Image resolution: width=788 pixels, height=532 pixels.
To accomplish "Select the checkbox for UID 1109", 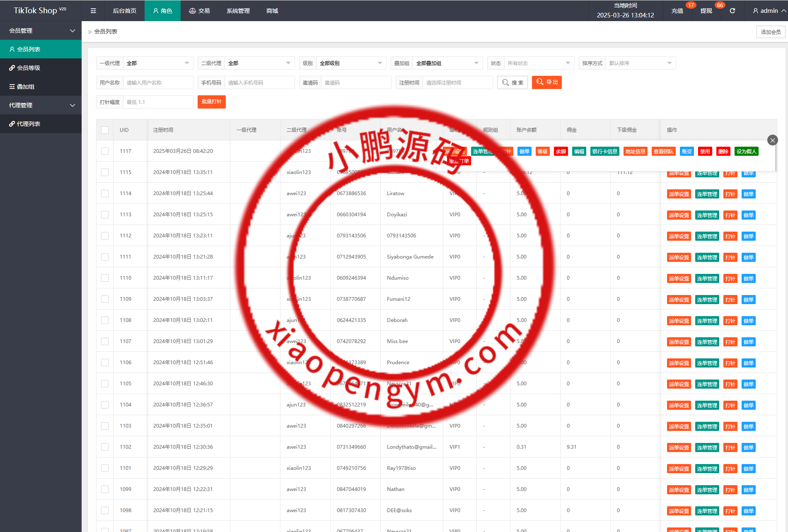I will [x=105, y=299].
